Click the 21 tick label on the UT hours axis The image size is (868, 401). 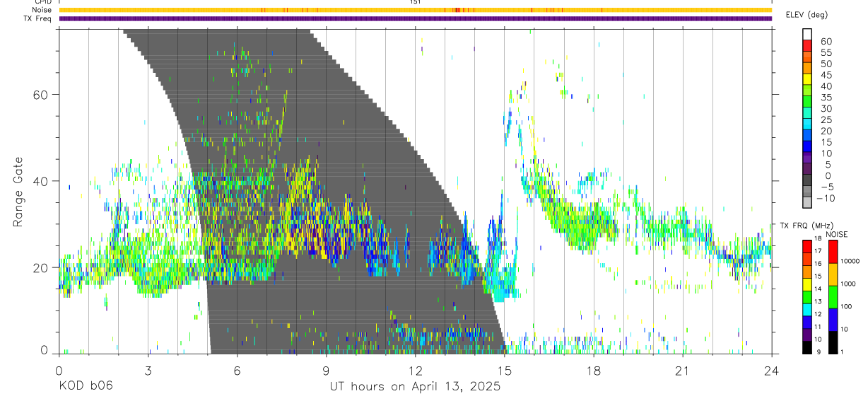pyautogui.click(x=682, y=370)
